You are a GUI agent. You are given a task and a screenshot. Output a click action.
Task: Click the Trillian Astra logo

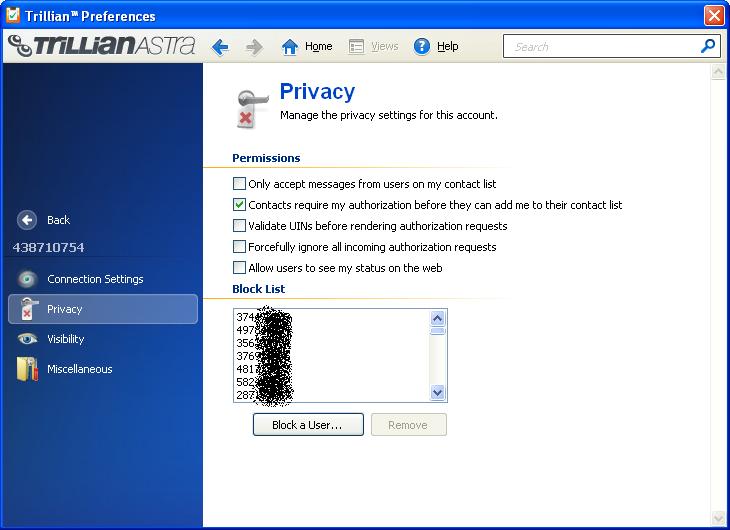point(102,45)
